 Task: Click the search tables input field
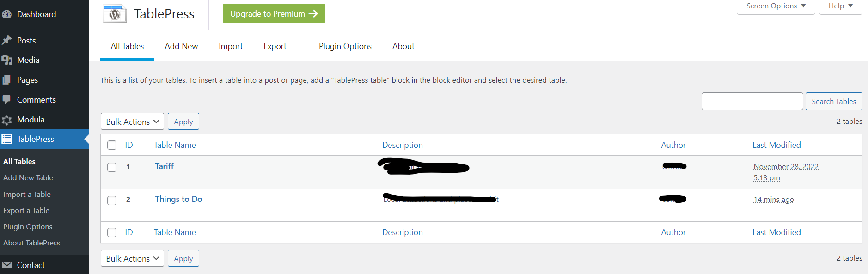(x=752, y=101)
